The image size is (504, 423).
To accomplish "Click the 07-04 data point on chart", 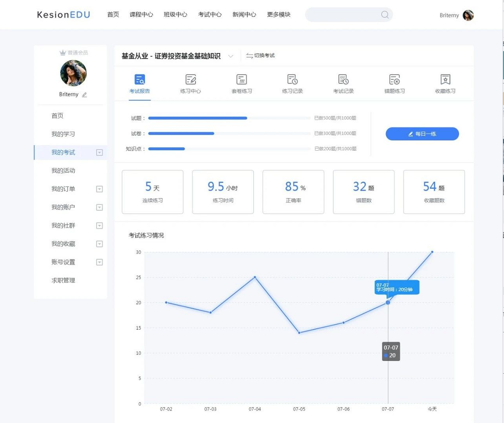I will tap(255, 277).
